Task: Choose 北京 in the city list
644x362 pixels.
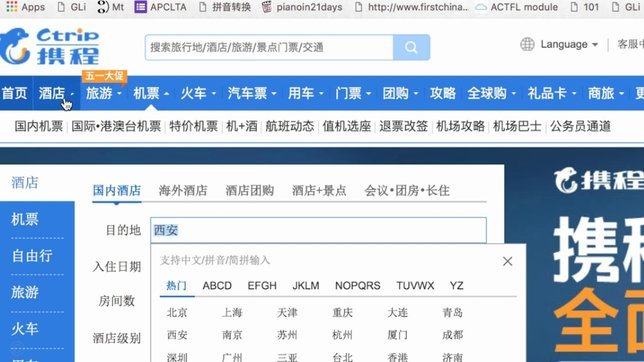Action: (x=177, y=313)
